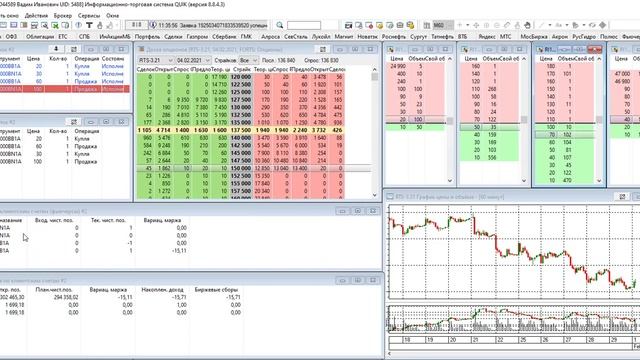This screenshot has height=360, width=640.
Task: Click the settings icon in orders table title bar
Action: point(74,49)
